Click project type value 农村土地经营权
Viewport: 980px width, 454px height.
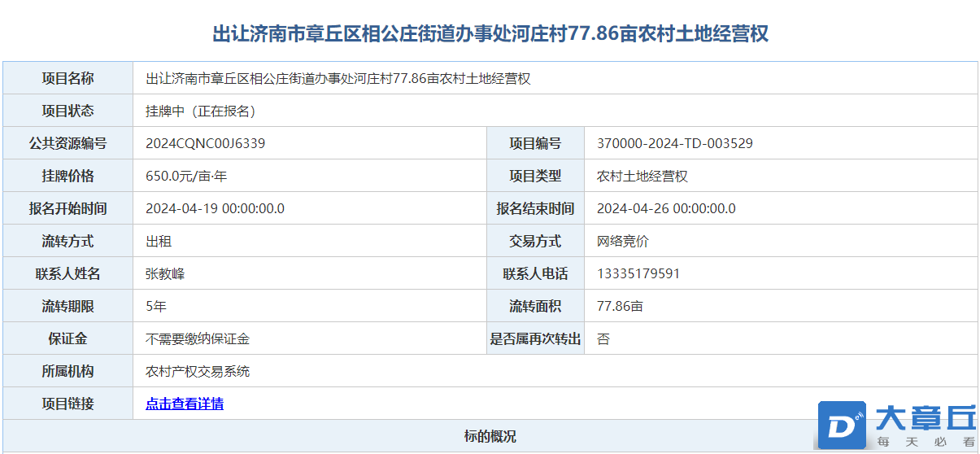click(x=642, y=176)
